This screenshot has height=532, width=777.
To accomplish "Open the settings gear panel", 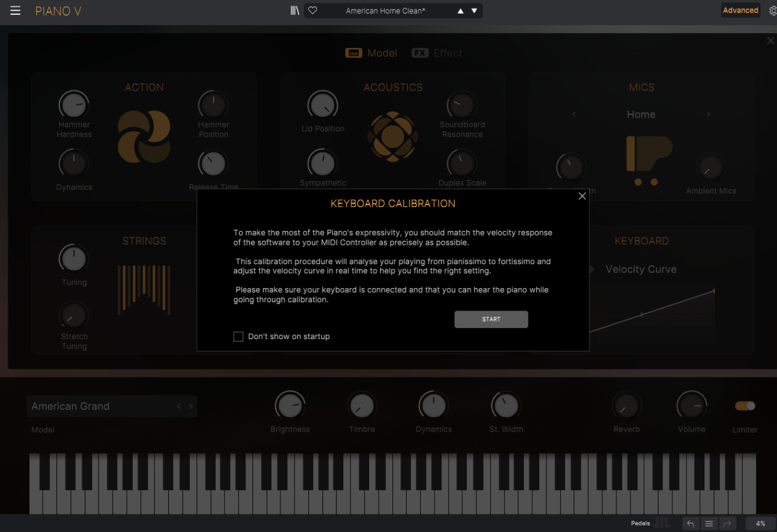I will click(x=772, y=11).
